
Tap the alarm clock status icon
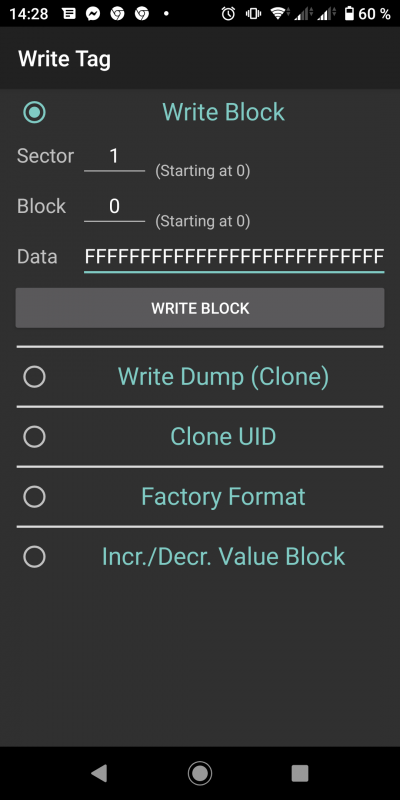coord(228,14)
